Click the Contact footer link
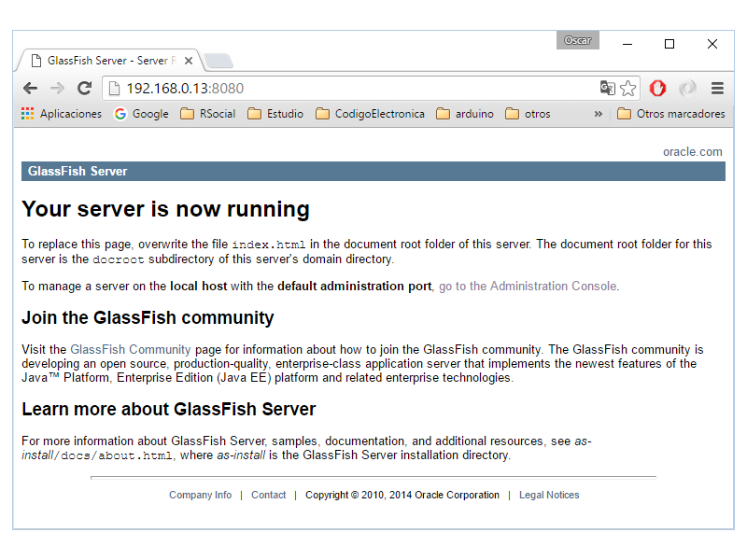Viewport: 747px width, 560px height. click(x=269, y=495)
